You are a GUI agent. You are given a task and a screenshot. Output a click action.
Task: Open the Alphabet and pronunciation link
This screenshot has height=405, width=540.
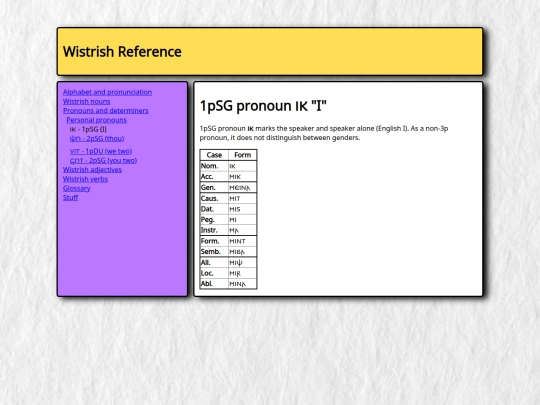tap(107, 92)
